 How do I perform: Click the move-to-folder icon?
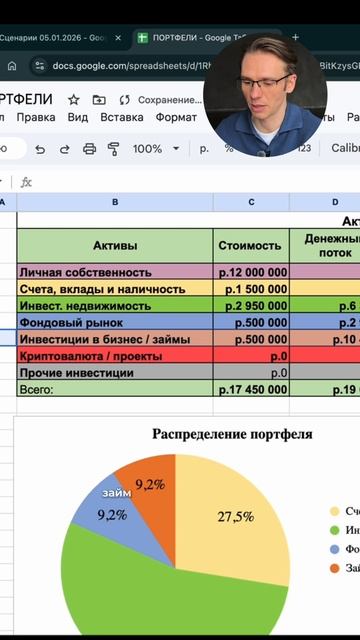click(x=99, y=100)
